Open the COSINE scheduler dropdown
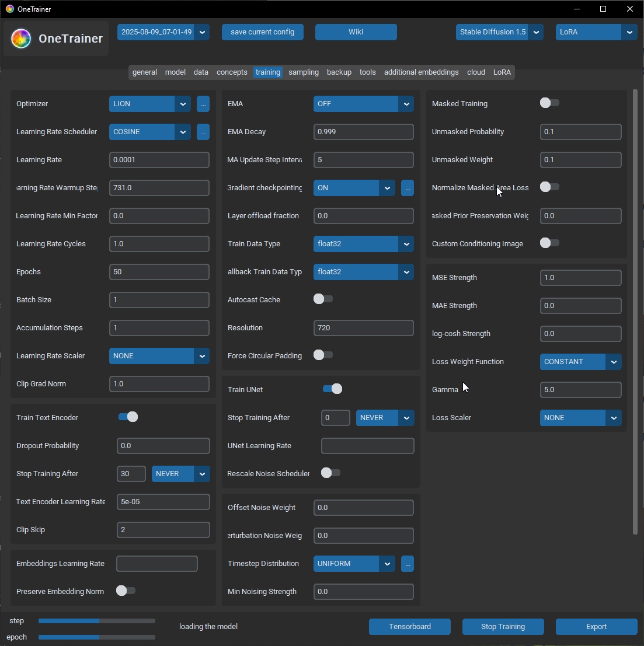 coord(149,132)
